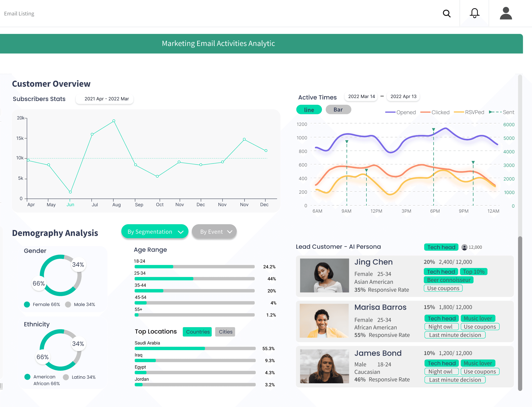
Task: Switch to the Cities tab
Action: click(x=225, y=332)
